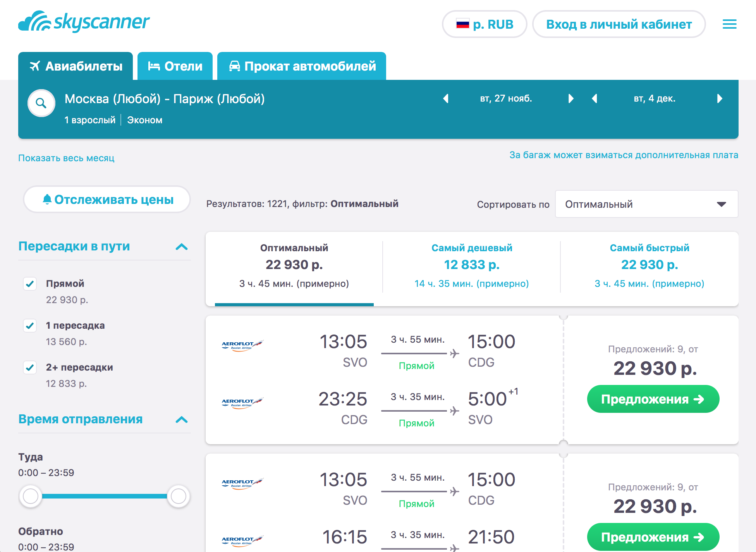Switch to the Отели tab

(175, 66)
